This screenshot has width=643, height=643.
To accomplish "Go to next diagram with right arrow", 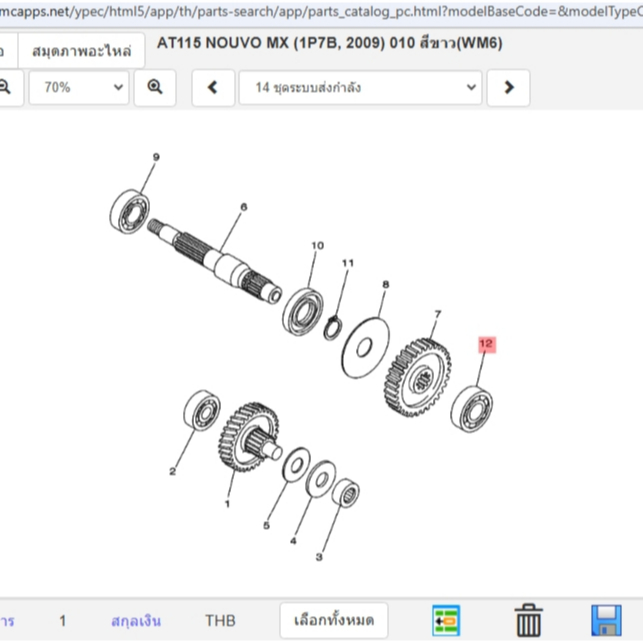I will 508,87.
